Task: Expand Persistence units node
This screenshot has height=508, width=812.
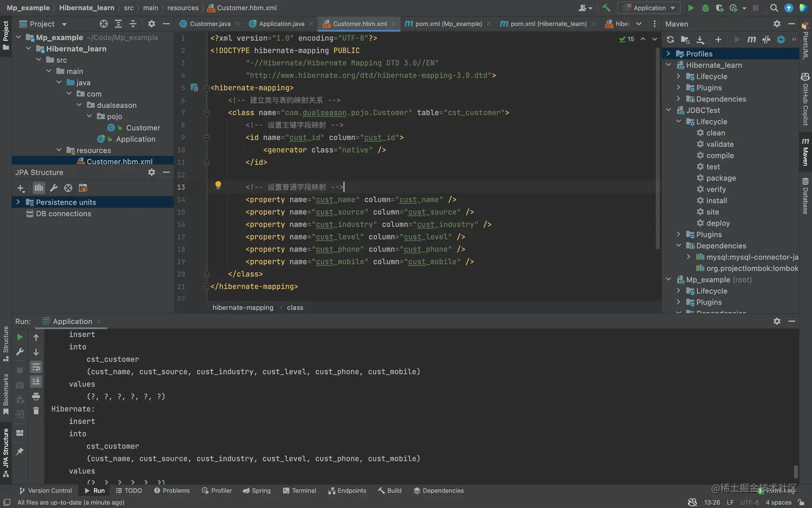Action: coord(18,202)
